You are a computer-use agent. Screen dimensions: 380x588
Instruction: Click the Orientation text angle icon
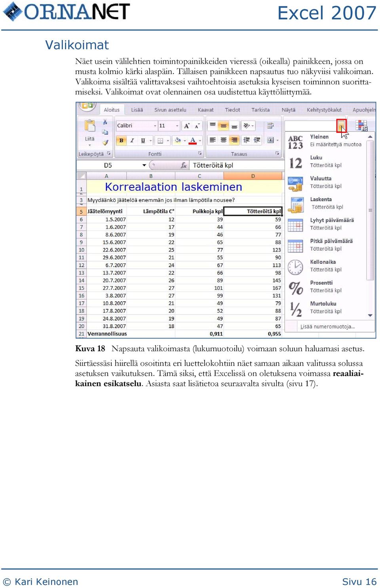(x=247, y=125)
